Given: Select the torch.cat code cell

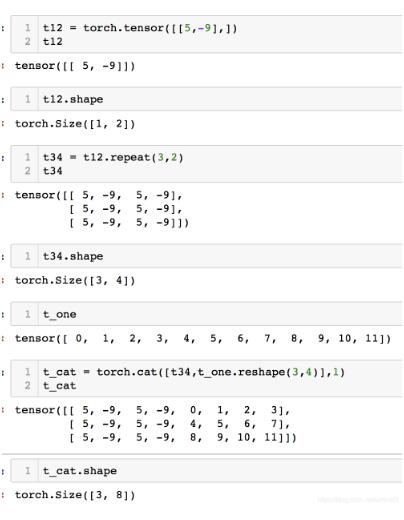Looking at the screenshot, I should point(206,379).
